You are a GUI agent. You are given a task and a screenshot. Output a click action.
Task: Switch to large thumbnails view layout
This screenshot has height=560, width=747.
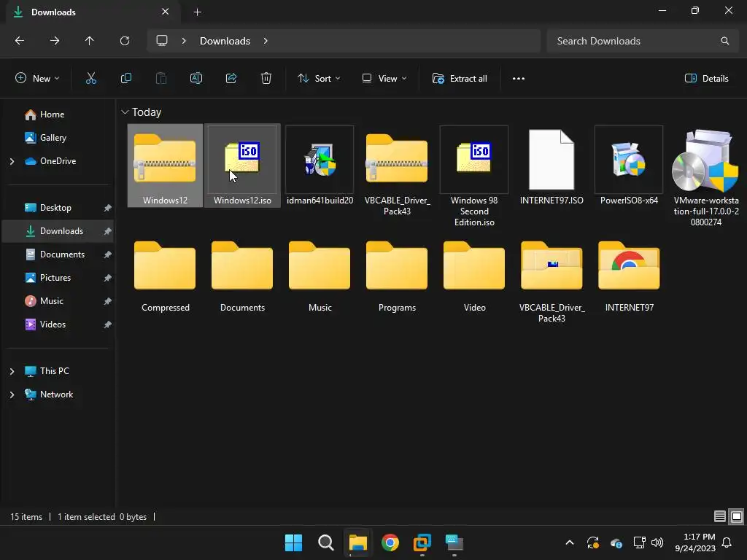[737, 517]
